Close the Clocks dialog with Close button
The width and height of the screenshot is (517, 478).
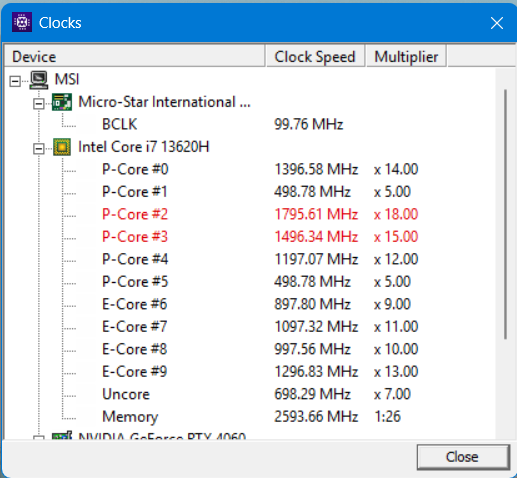(x=463, y=457)
